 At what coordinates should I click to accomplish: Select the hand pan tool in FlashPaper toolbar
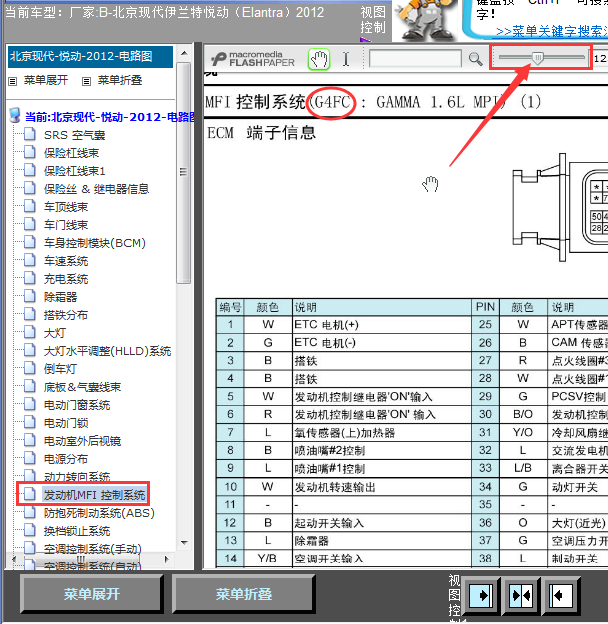[319, 60]
